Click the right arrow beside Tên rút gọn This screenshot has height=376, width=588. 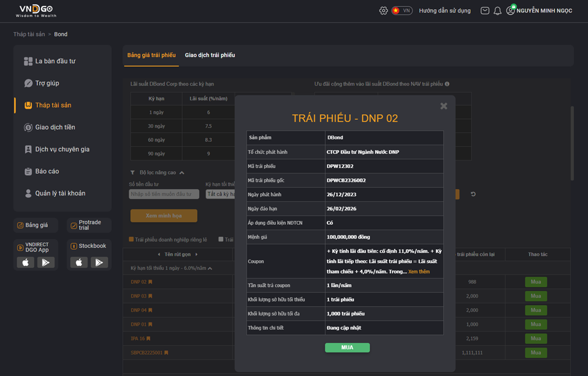coord(197,254)
